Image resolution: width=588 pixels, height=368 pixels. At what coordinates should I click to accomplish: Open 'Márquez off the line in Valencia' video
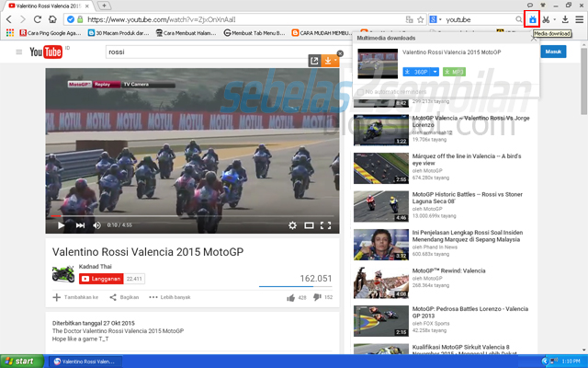click(x=467, y=159)
